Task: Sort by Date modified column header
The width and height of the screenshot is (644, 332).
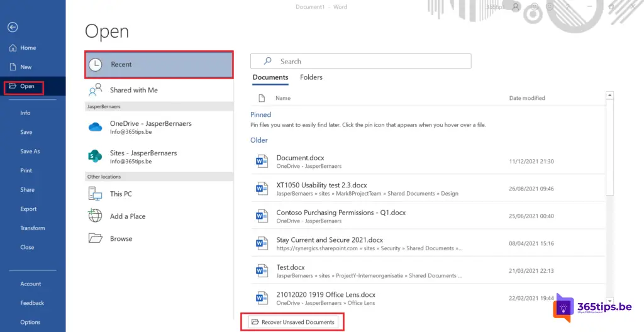Action: click(527, 98)
